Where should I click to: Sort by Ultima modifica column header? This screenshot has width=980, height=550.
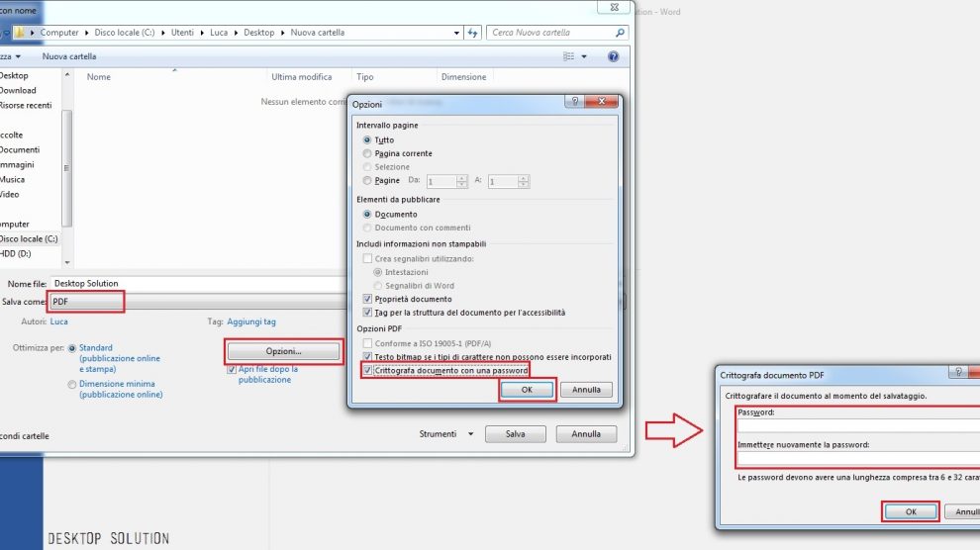pyautogui.click(x=302, y=77)
